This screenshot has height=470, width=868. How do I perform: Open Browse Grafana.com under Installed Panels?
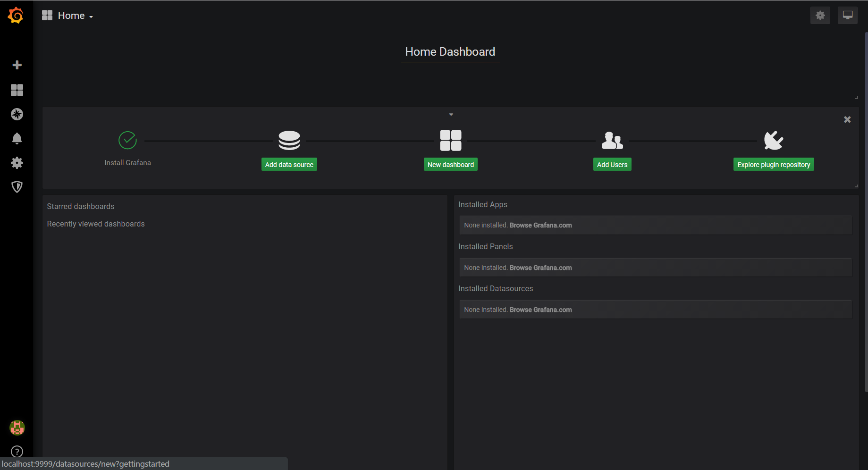point(540,268)
